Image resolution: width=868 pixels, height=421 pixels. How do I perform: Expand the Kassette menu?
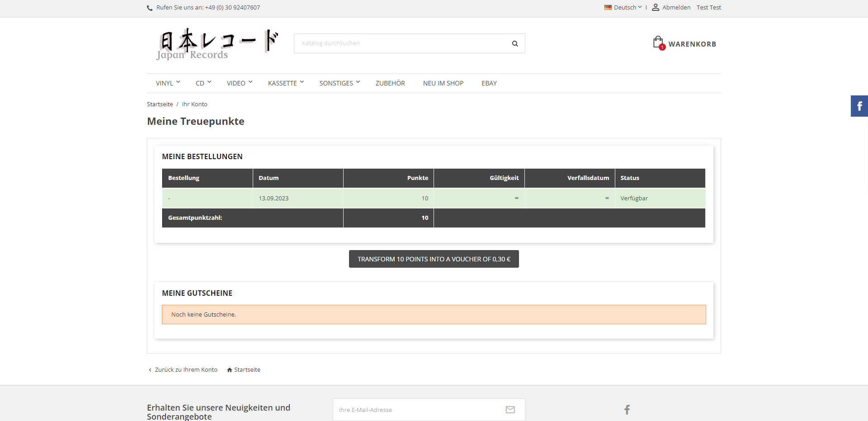tap(286, 83)
